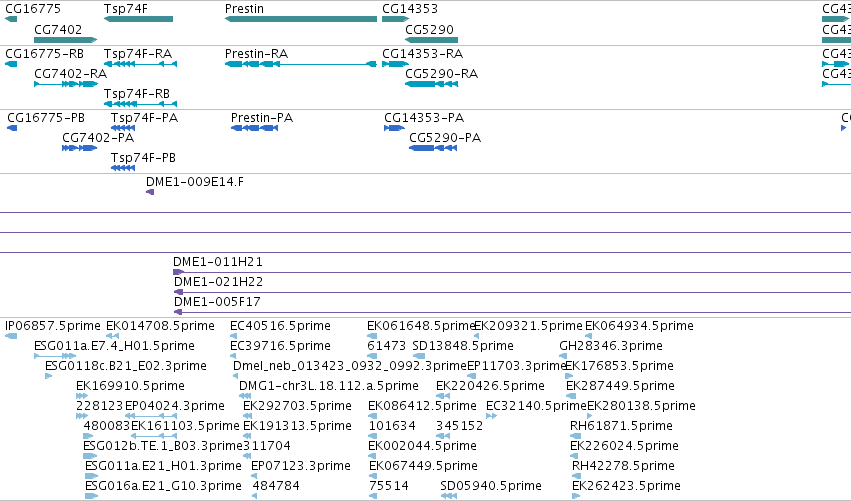Click the EC39716.5prime EST label
This screenshot has height=501, width=851.
[280, 346]
